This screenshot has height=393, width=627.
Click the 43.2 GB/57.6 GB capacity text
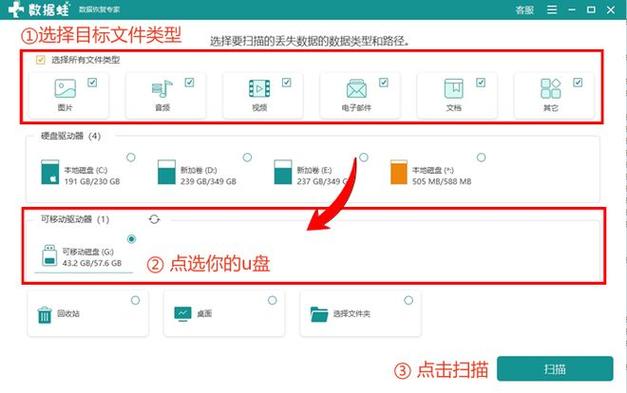pyautogui.click(x=92, y=263)
